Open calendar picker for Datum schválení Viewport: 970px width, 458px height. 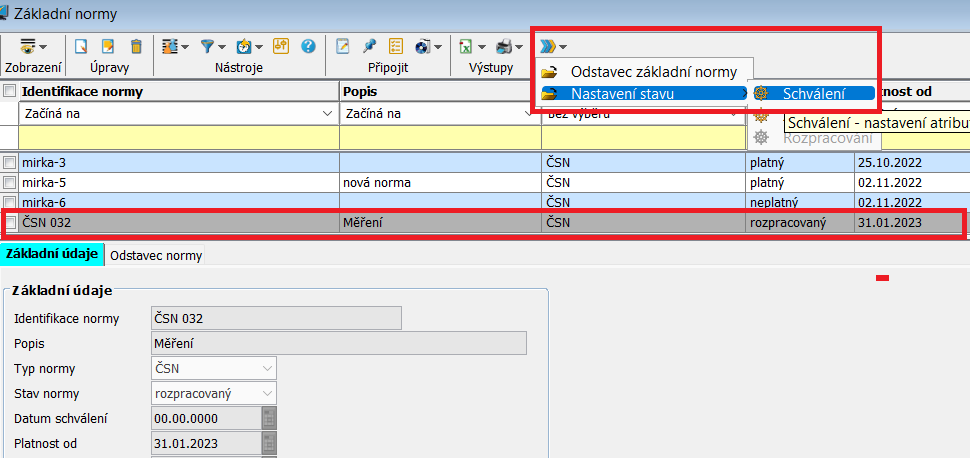(268, 418)
